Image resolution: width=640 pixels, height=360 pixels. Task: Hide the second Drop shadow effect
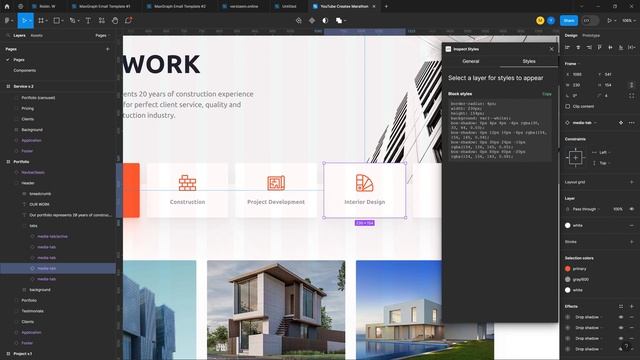(621, 328)
